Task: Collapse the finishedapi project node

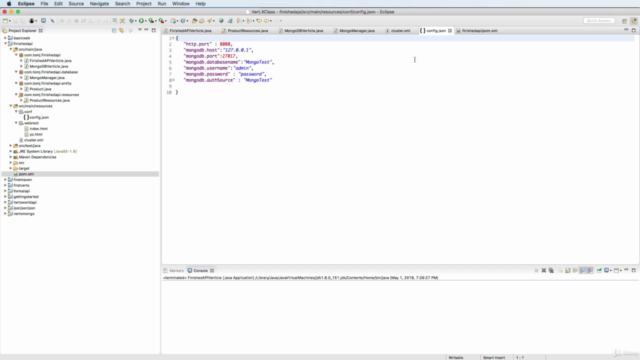Action: pos(5,44)
